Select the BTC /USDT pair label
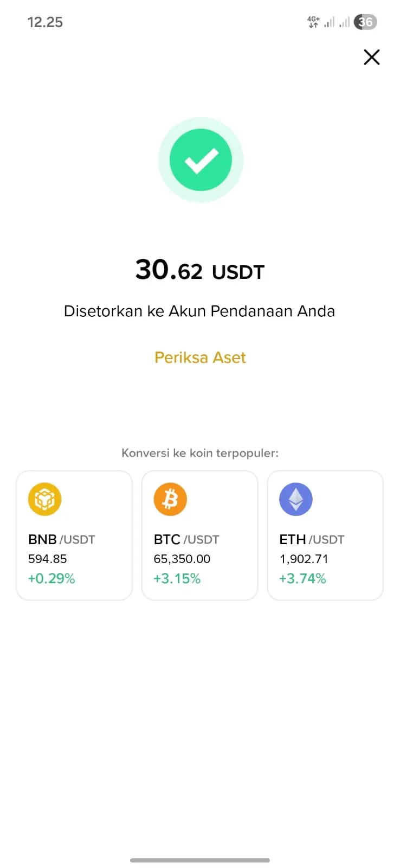400x868 pixels. [186, 540]
